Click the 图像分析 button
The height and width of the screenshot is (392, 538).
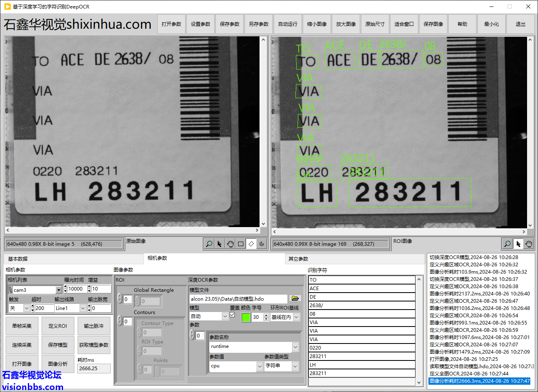click(58, 364)
